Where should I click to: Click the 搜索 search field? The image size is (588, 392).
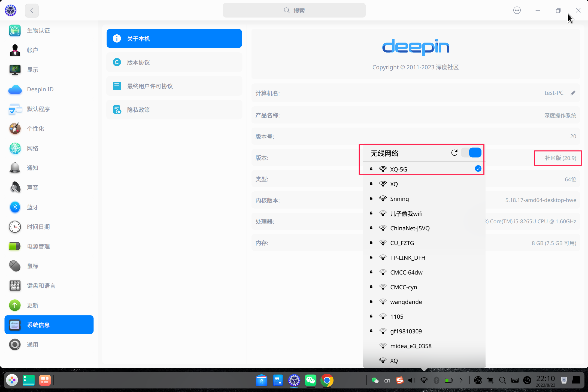(x=294, y=10)
